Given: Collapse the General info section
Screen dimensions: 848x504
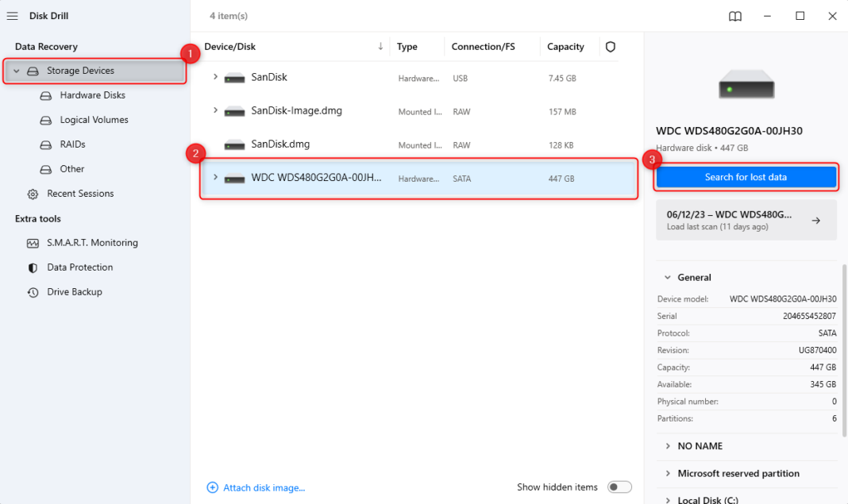Looking at the screenshot, I should 667,277.
